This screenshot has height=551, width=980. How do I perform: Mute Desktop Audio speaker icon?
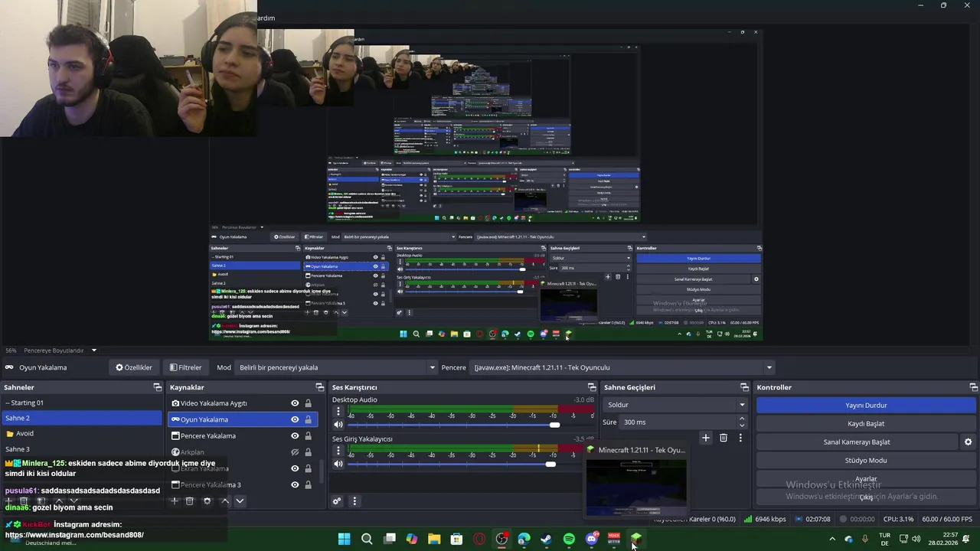pos(338,425)
